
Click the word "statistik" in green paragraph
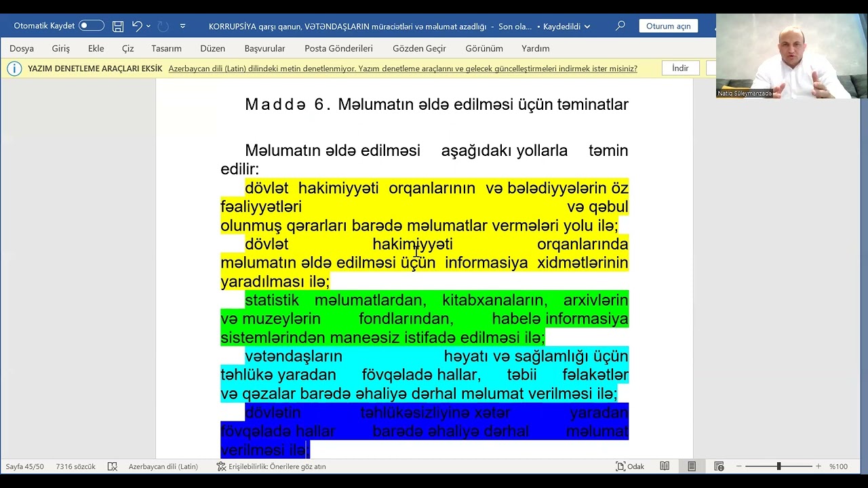272,300
